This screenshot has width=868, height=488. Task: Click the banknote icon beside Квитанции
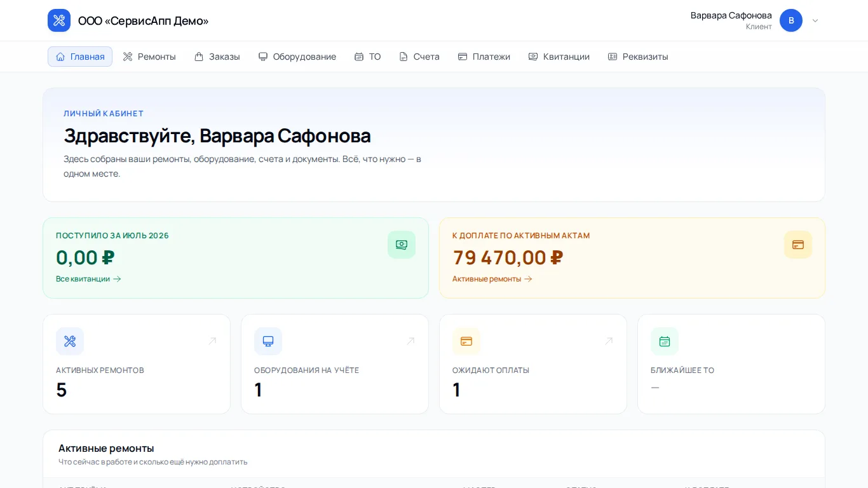[533, 57]
